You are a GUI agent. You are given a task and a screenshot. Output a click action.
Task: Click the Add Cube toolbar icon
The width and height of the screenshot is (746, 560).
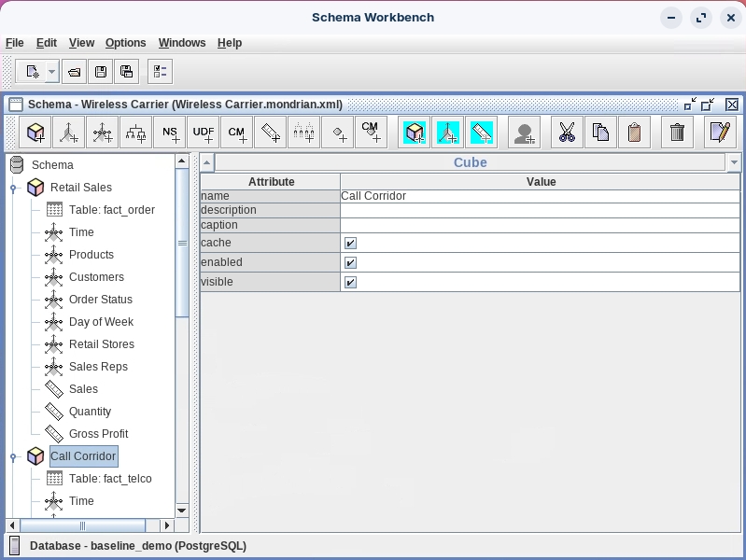(x=35, y=133)
